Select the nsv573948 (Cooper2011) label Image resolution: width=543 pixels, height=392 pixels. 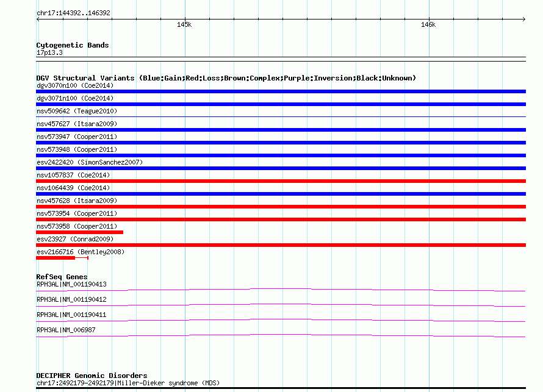coord(77,149)
